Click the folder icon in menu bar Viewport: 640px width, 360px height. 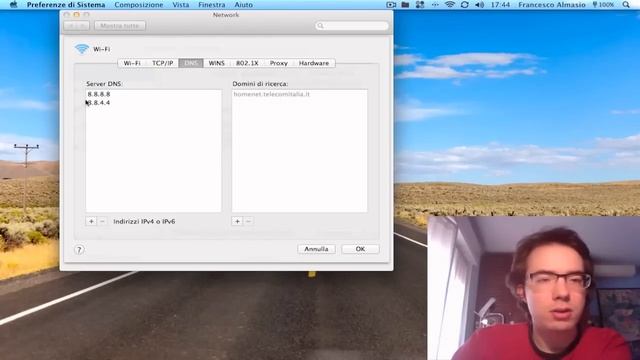405,4
